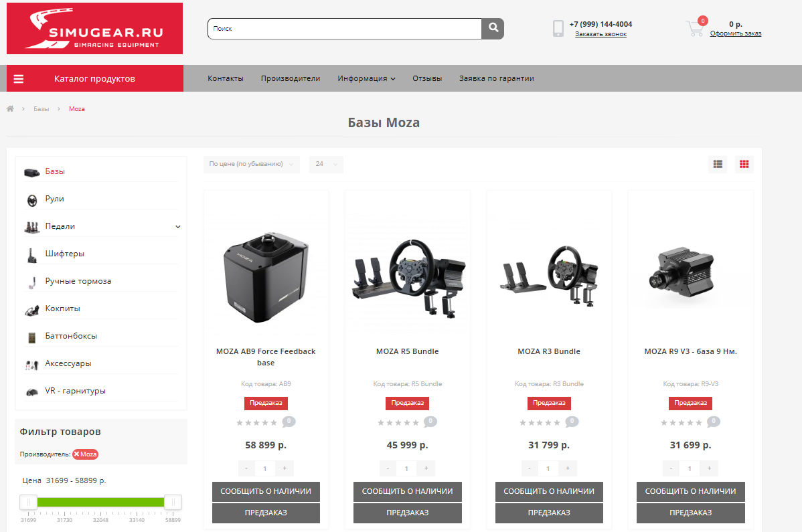Select Базы breadcrumb link
Screen dimensions: 802x532
tap(42, 109)
